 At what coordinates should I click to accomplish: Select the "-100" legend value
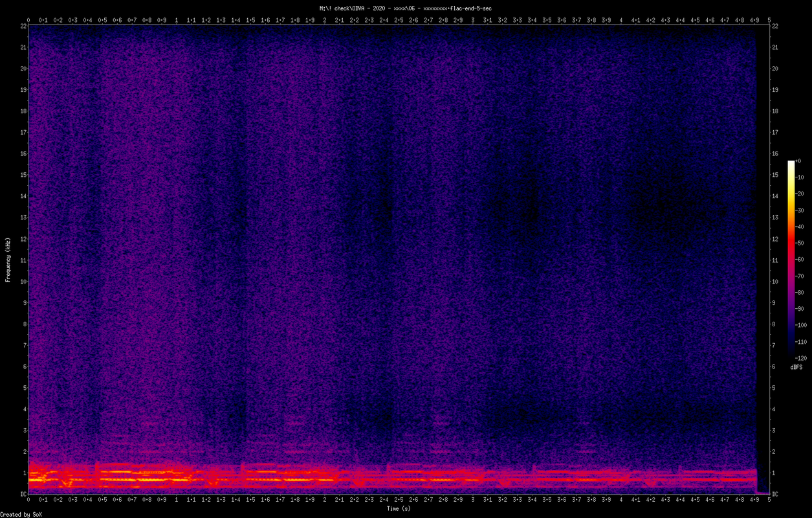point(802,324)
